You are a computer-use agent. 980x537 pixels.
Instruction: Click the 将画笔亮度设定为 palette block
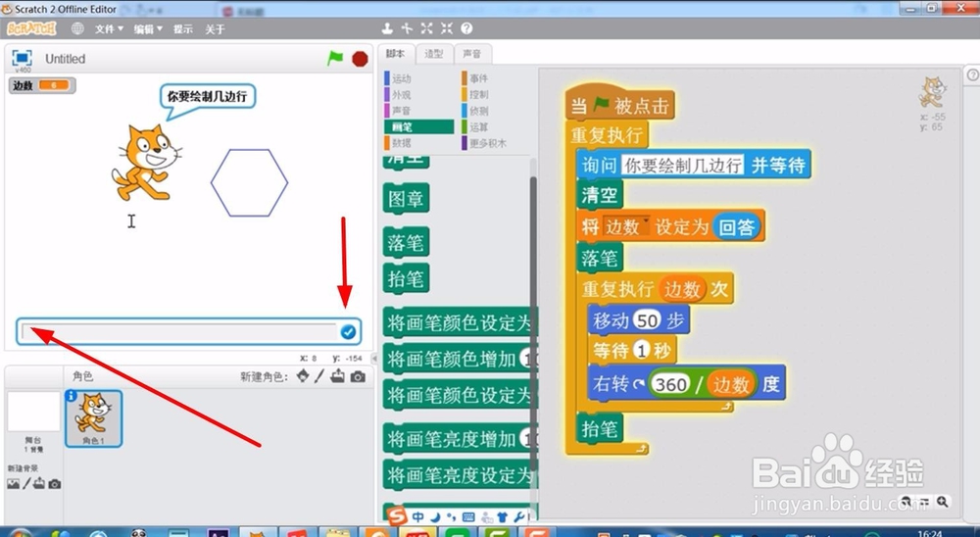tap(460, 475)
